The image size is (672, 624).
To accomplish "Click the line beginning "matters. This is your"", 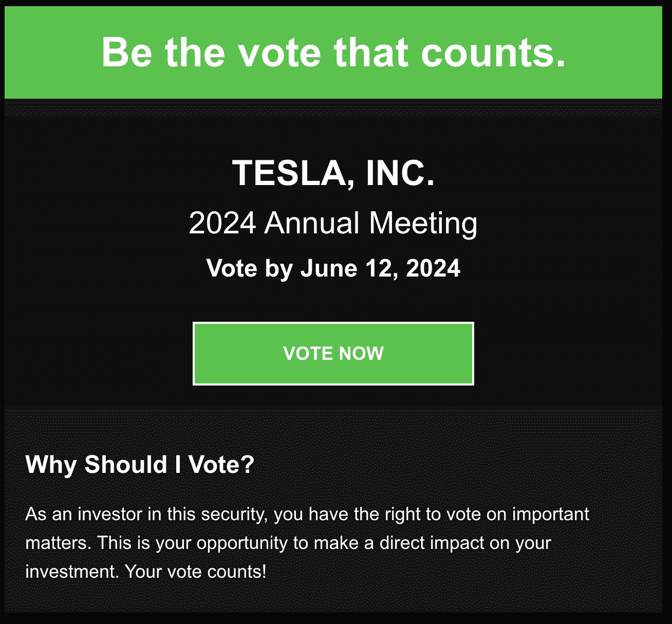I will pyautogui.click(x=288, y=543).
